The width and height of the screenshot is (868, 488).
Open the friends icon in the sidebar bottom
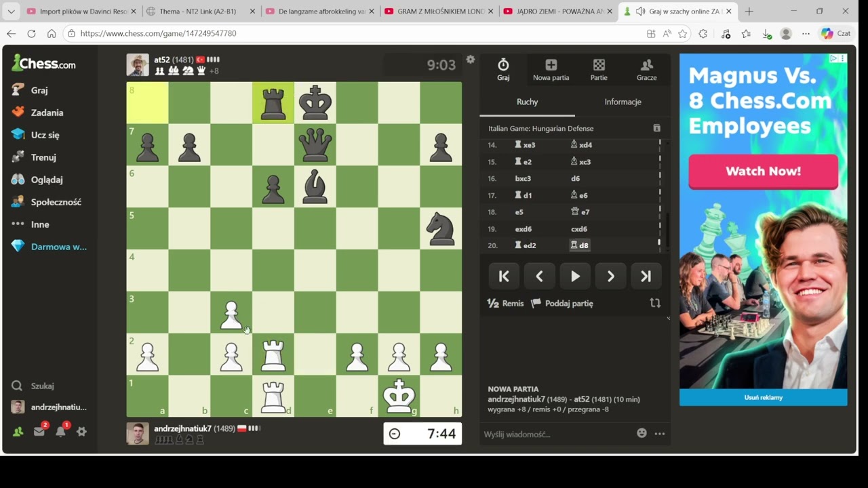[18, 432]
